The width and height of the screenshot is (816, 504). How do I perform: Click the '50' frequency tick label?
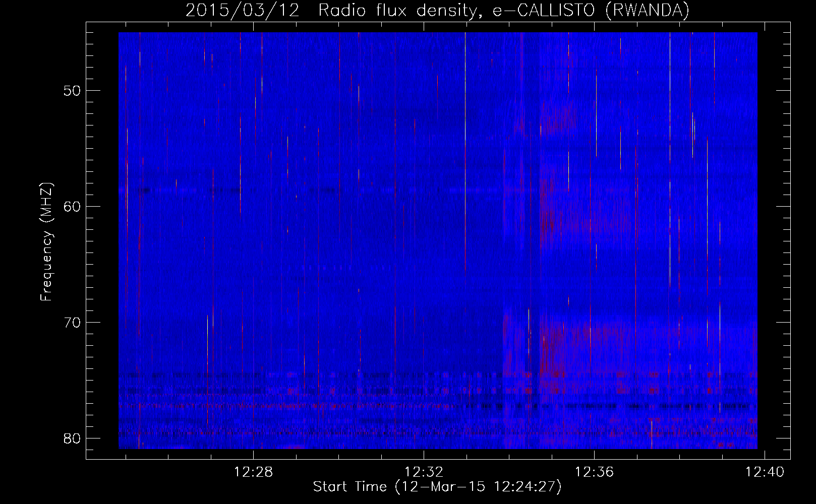72,91
